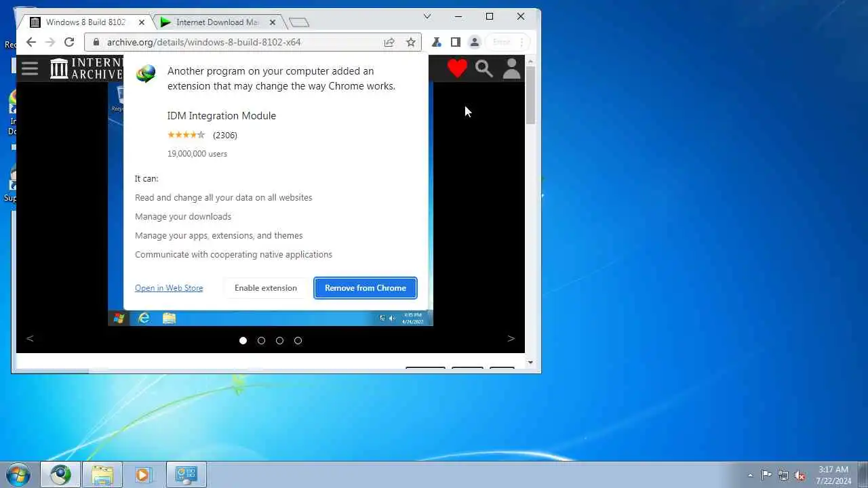Screen dimensions: 868x488
Task: Click the page vertical scrollbar thumb
Action: (x=530, y=96)
